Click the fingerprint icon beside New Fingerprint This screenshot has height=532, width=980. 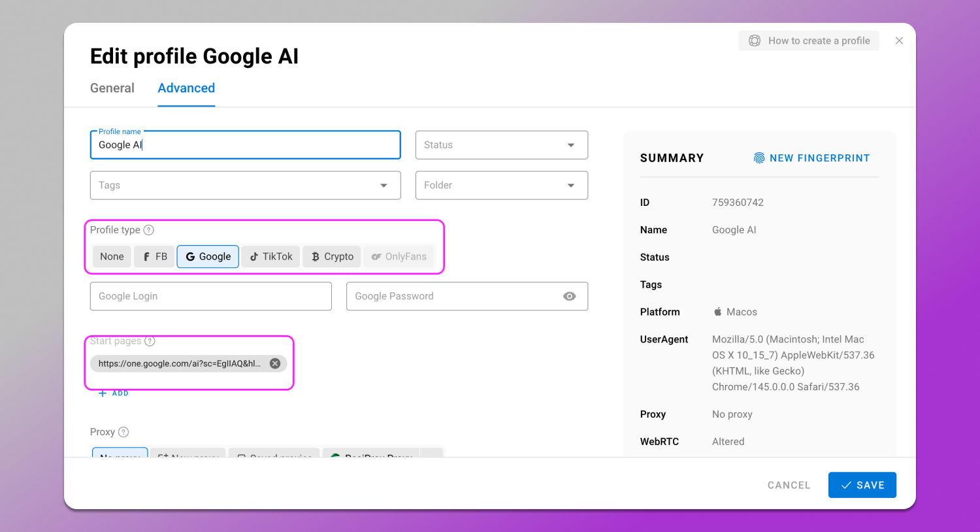click(x=759, y=158)
